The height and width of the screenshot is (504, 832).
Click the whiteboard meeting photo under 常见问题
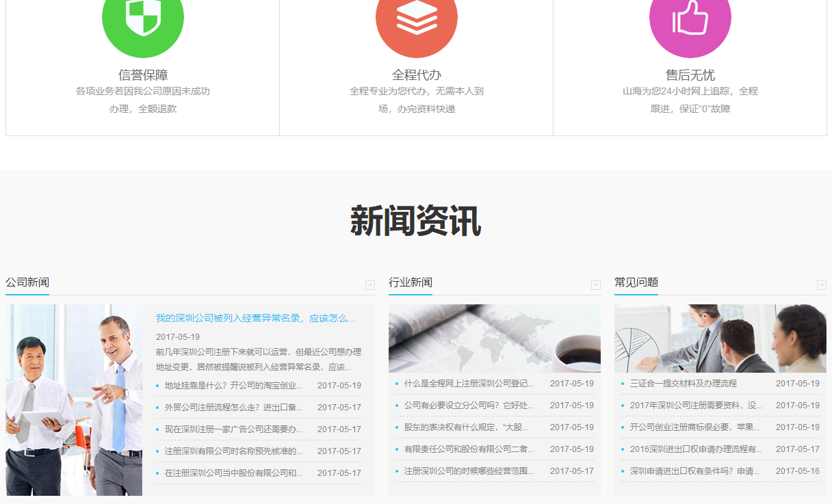tap(720, 339)
